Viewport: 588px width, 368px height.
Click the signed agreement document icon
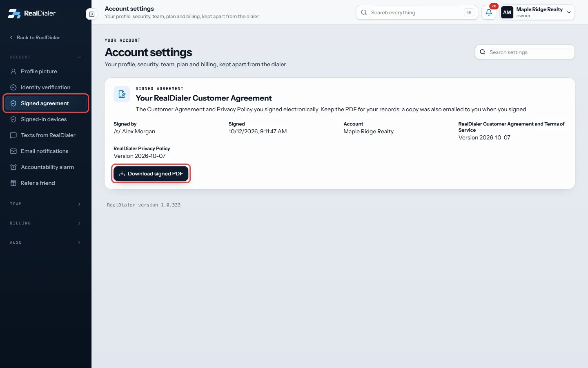coord(122,94)
